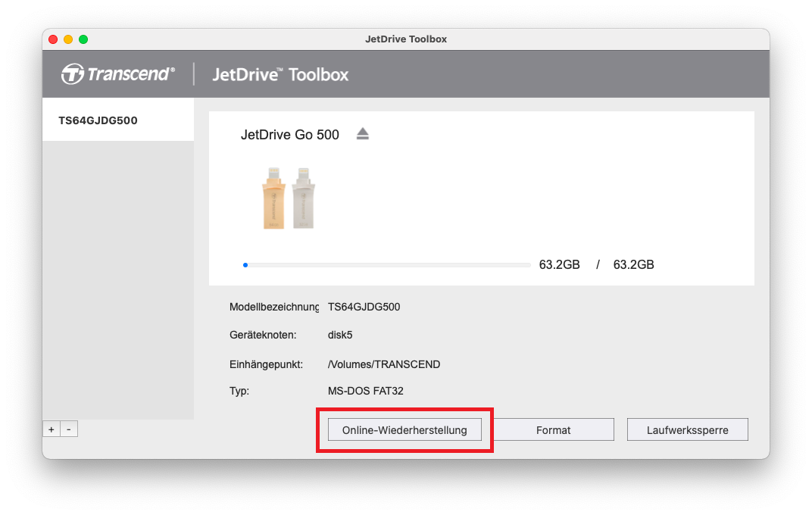The height and width of the screenshot is (515, 812).
Task: Select the type value MS-DOS FAT32
Action: pos(366,391)
